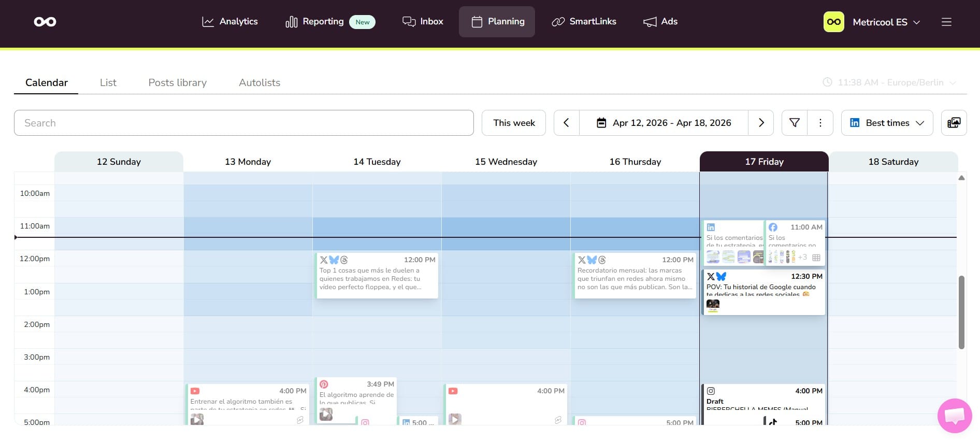Select the 16 Thursday column header
This screenshot has height=442, width=980.
[x=635, y=162]
